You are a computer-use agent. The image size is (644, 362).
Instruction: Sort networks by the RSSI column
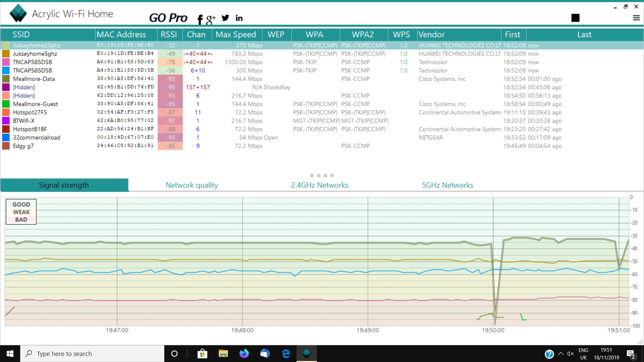169,35
